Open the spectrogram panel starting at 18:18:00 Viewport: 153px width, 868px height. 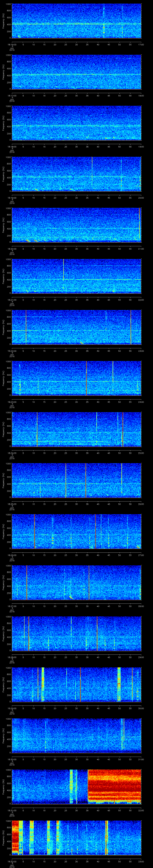(x=76, y=123)
